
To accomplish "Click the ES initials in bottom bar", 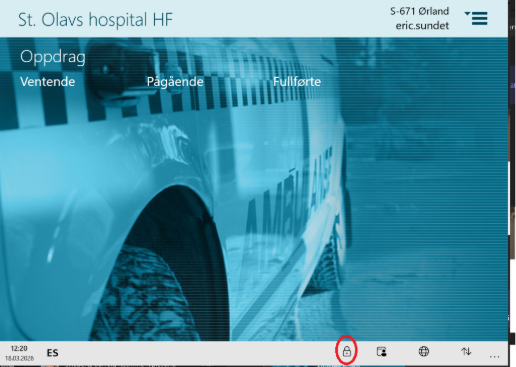I will [x=53, y=353].
